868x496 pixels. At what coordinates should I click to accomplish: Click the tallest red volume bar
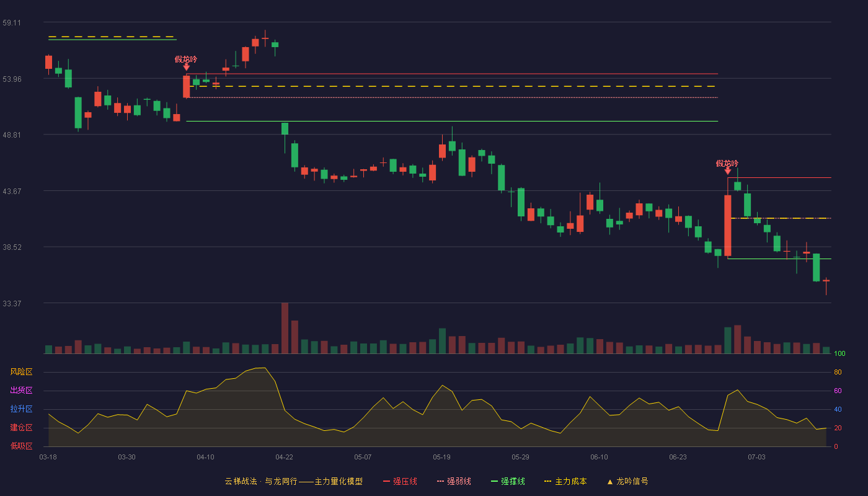pyautogui.click(x=285, y=328)
